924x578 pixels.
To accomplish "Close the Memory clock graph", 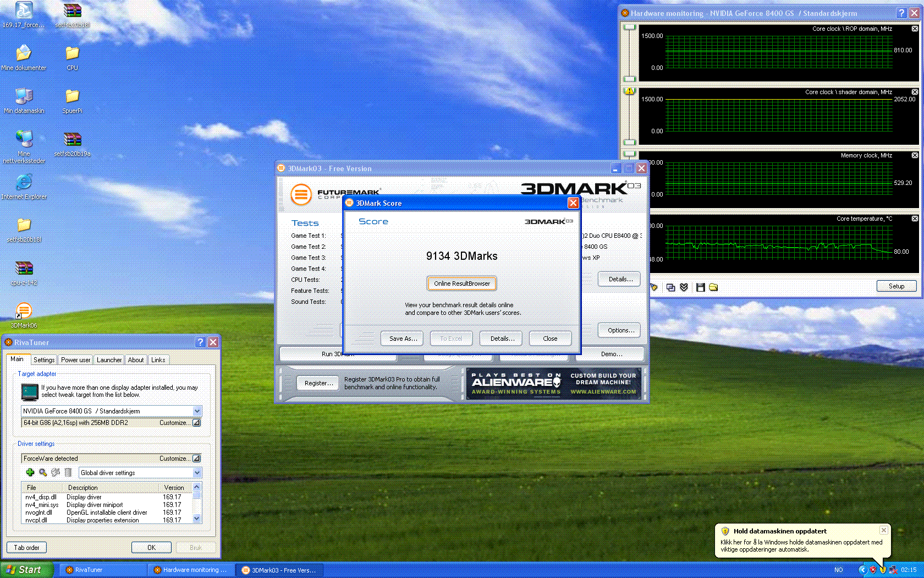I will coord(915,155).
